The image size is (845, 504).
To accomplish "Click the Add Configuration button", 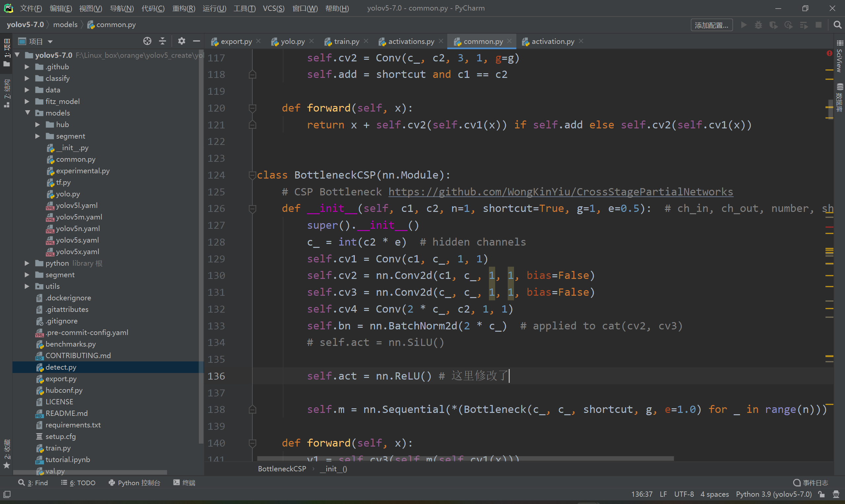I will (711, 25).
